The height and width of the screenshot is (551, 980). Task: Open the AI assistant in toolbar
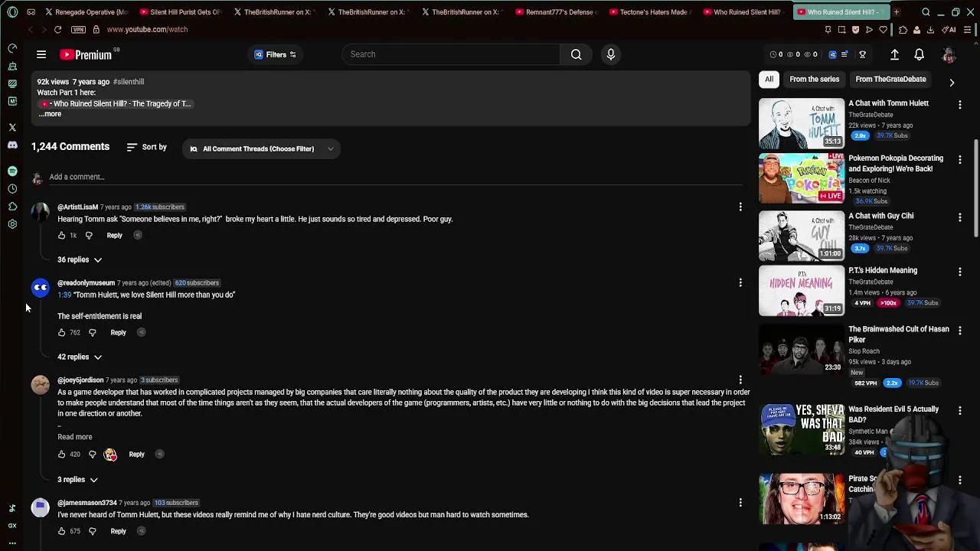[x=949, y=30]
